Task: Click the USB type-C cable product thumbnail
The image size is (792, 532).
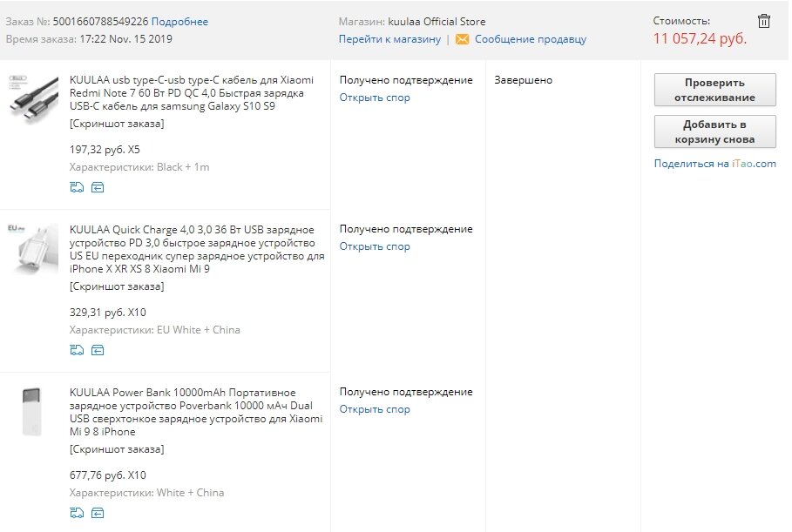Action: click(x=33, y=99)
